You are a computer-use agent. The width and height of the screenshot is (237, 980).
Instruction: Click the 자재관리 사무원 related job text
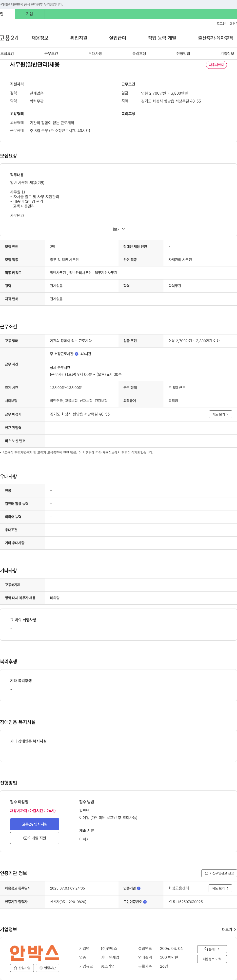coord(180,260)
